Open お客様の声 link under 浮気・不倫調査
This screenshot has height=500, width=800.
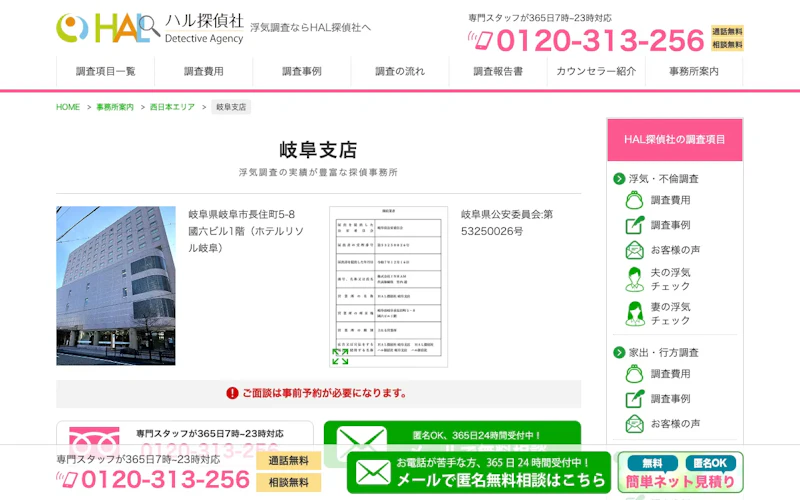676,250
